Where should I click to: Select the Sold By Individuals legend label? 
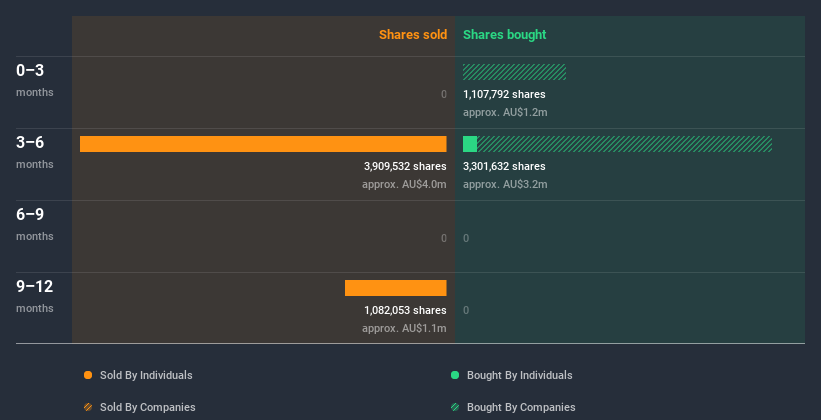(146, 375)
